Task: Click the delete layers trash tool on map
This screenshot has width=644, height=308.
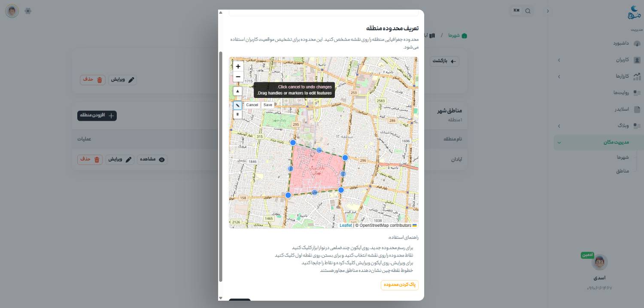Action: click(x=237, y=114)
